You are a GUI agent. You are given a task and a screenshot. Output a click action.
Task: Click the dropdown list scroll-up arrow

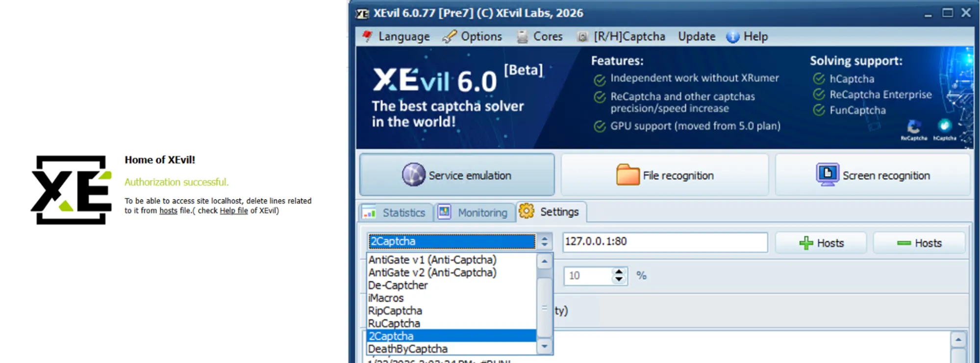(545, 261)
